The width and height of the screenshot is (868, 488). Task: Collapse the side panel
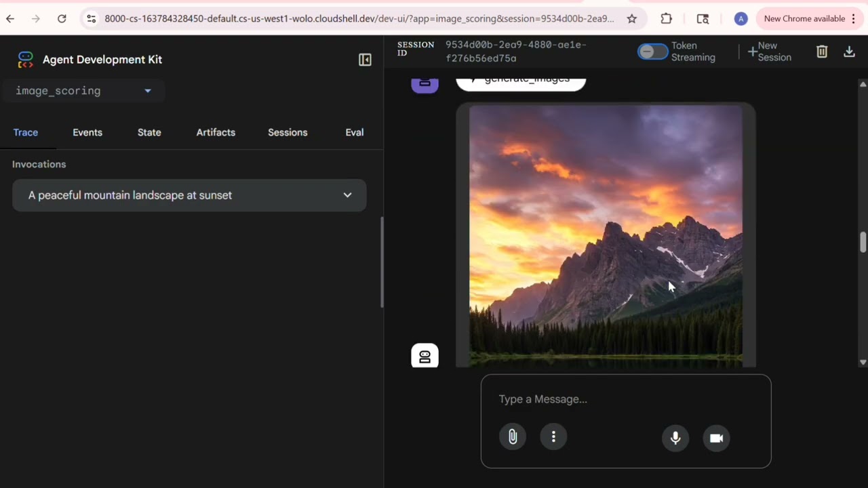pos(365,60)
